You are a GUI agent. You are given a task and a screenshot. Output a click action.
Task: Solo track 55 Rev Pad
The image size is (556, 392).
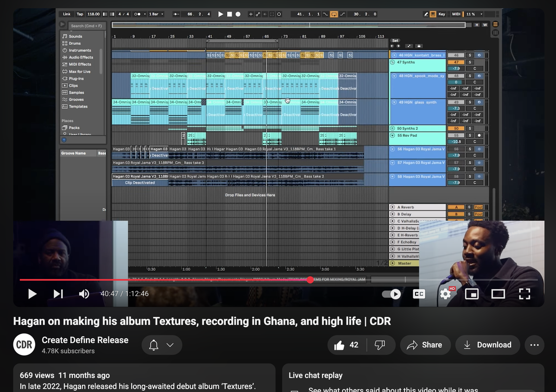pyautogui.click(x=469, y=135)
